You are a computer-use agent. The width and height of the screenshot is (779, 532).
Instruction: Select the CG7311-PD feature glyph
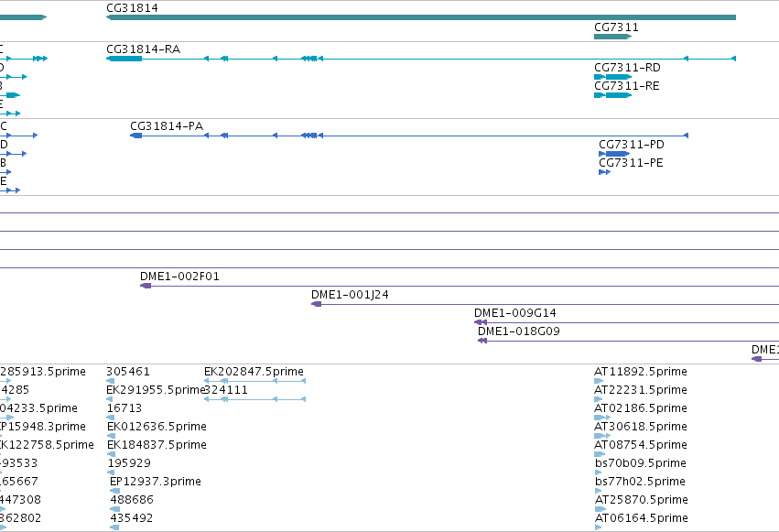614,154
